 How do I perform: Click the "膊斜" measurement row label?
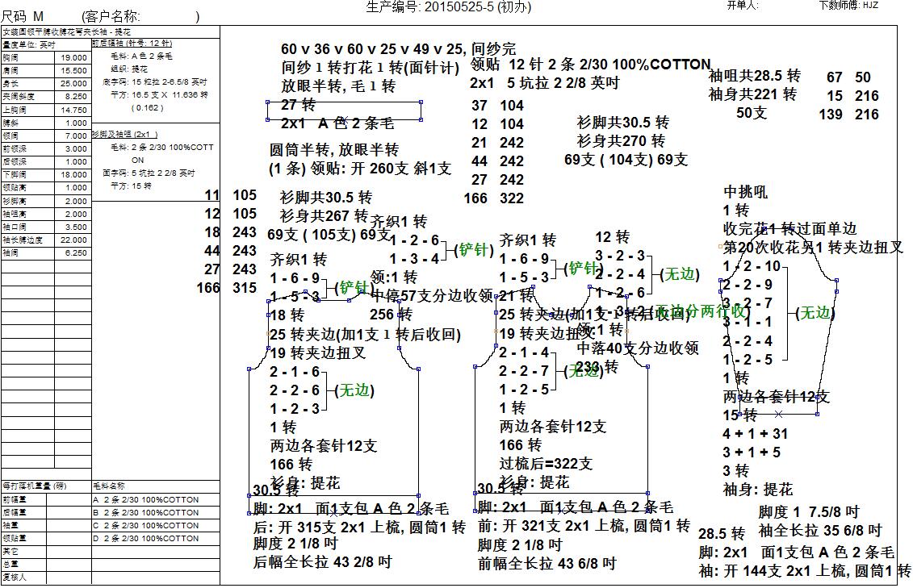click(10, 123)
